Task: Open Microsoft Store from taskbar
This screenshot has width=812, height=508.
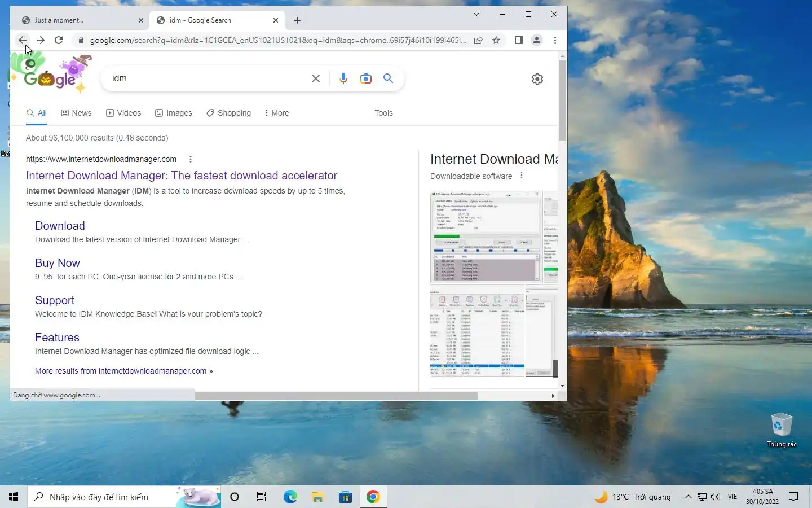Action: (345, 497)
